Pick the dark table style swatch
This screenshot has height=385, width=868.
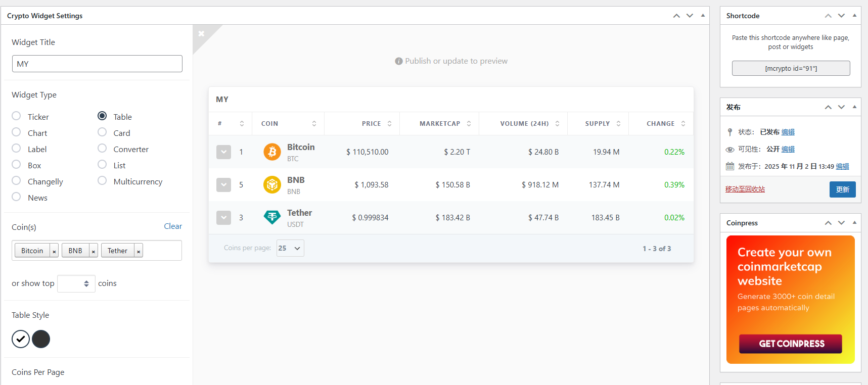[x=41, y=339]
